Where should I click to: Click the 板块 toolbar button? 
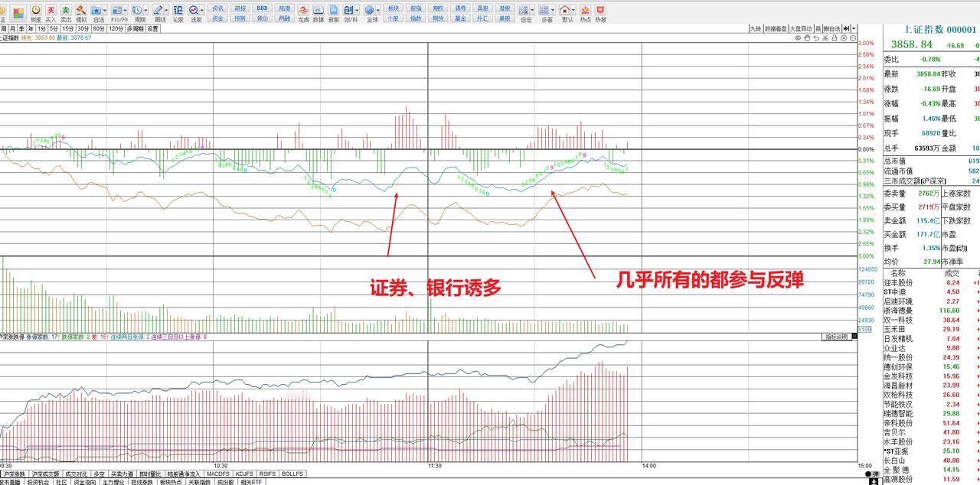[394, 8]
